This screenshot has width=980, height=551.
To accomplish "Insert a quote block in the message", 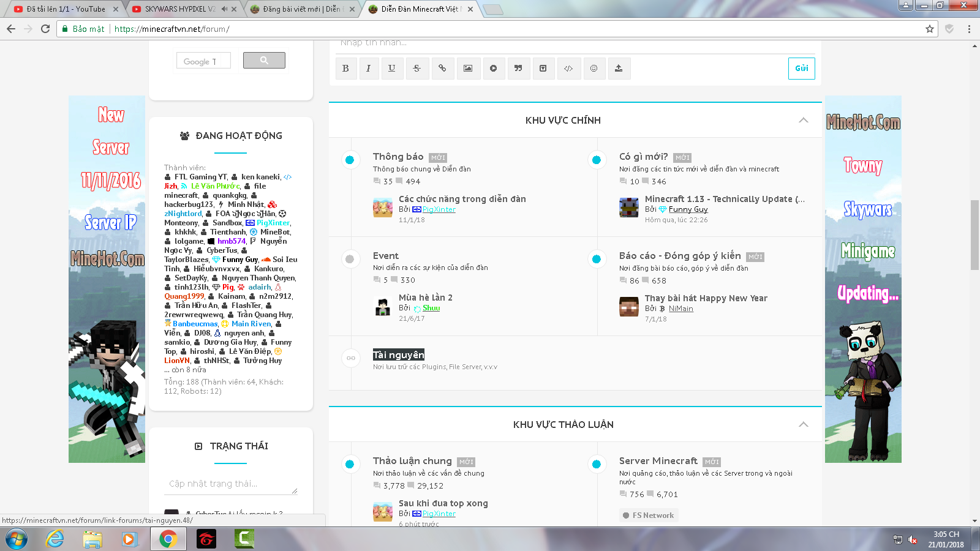I will tap(518, 69).
